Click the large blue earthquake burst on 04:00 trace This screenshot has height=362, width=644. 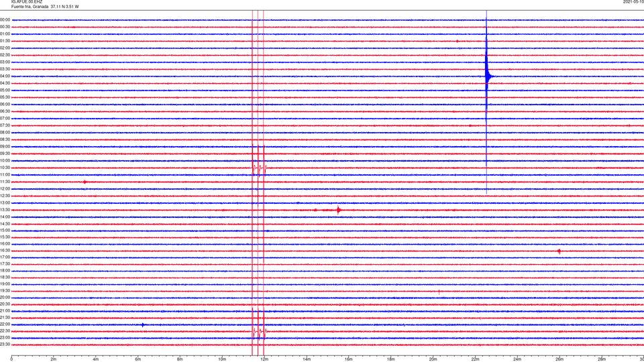coord(488,76)
